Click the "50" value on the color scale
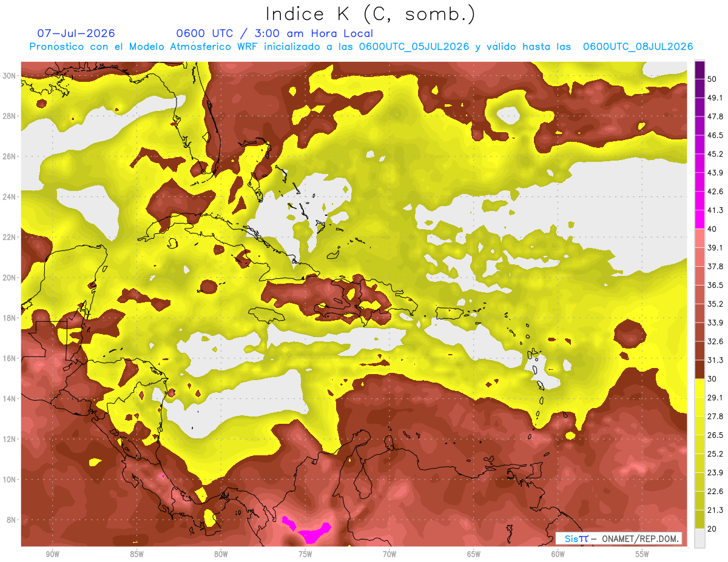Image resolution: width=728 pixels, height=562 pixels. 713,79
